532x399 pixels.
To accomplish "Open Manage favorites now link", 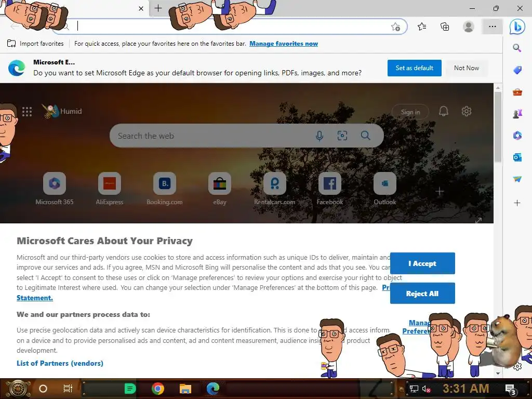I will (x=284, y=44).
